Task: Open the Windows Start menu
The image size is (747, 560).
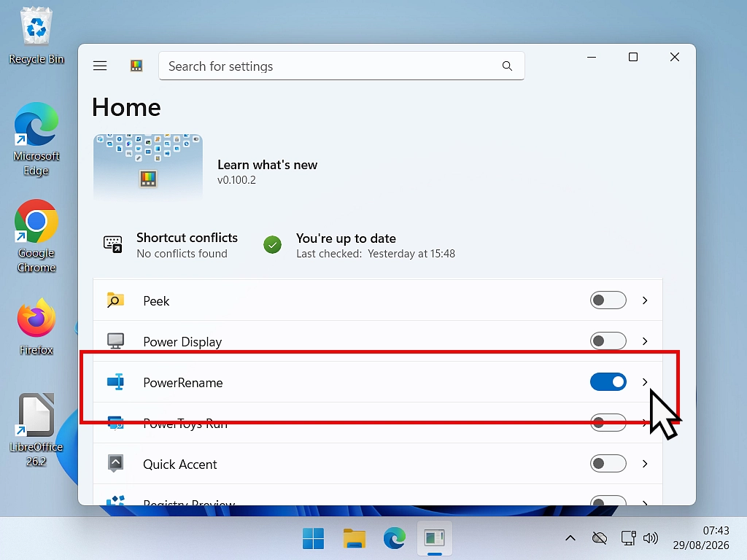Action: 313,539
